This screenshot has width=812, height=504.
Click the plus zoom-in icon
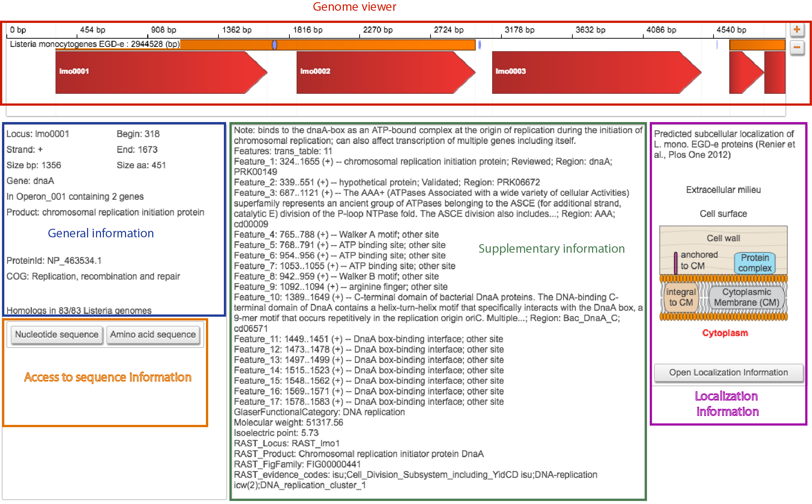click(x=797, y=30)
